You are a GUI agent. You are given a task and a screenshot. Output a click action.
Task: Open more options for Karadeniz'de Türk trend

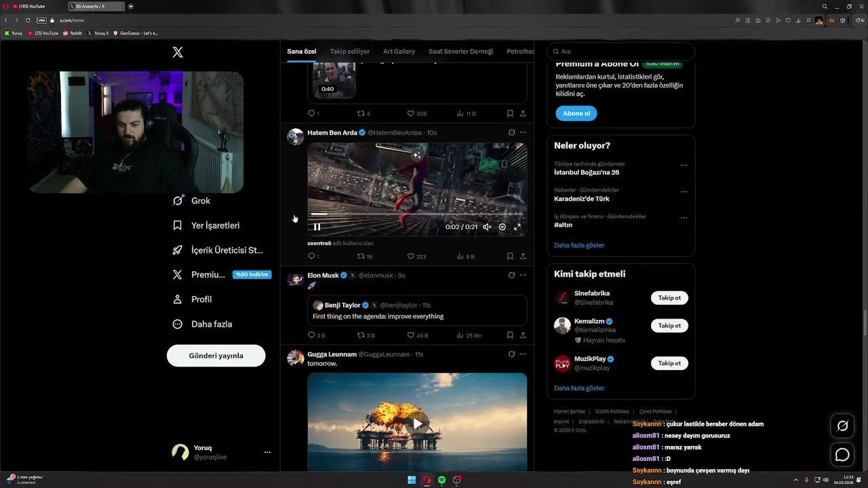pyautogui.click(x=684, y=192)
